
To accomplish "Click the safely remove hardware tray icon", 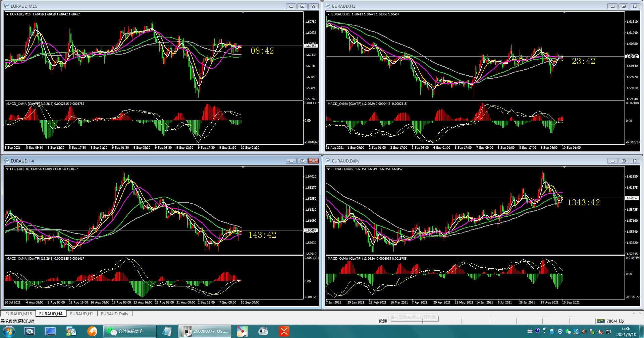I will tap(592, 332).
